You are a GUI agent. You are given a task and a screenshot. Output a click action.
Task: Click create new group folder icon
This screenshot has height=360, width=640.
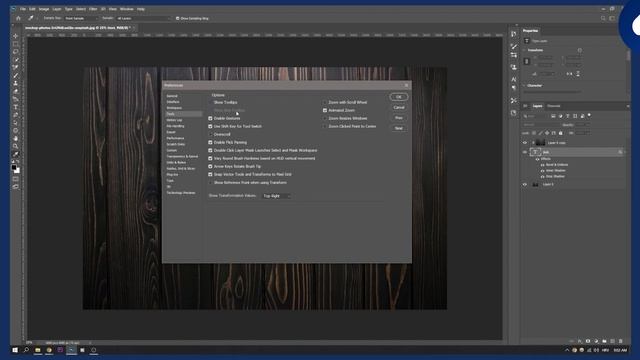[x=604, y=341]
